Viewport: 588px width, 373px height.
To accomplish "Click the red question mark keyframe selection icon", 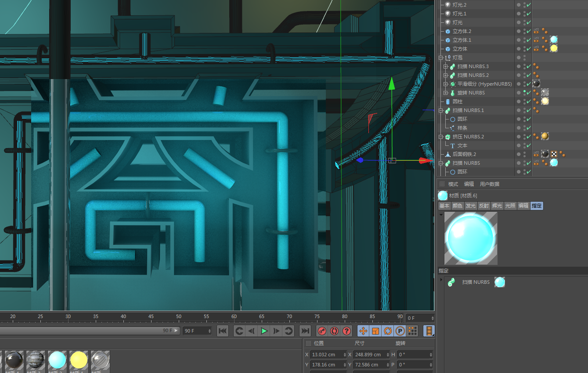I will (346, 331).
